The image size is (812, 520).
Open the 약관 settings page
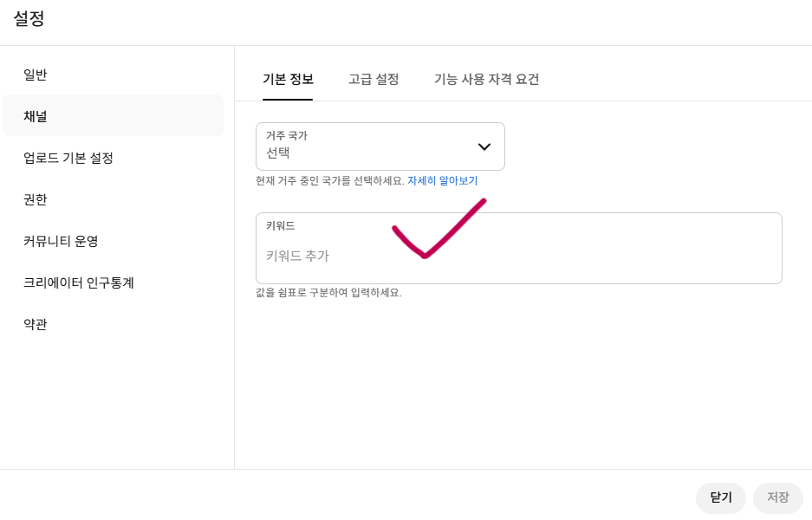tap(35, 324)
